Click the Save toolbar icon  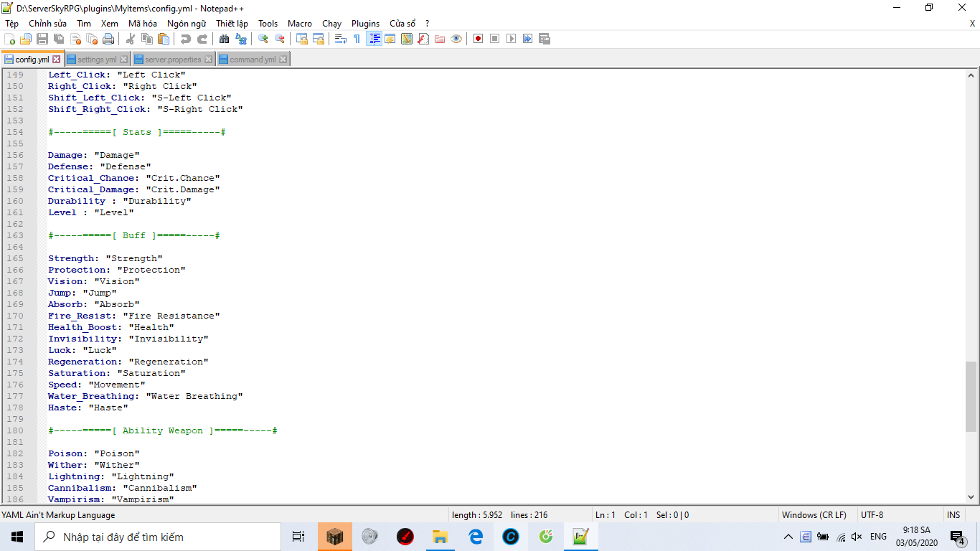[42, 39]
